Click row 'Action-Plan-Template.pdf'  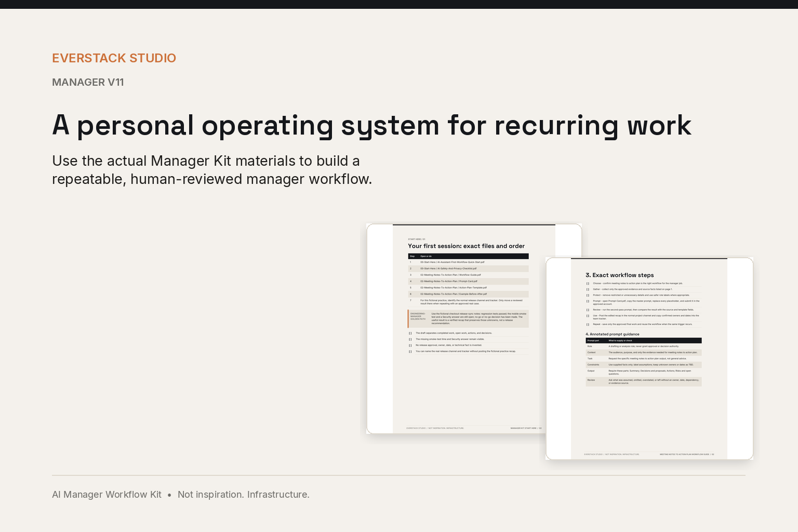(468, 287)
